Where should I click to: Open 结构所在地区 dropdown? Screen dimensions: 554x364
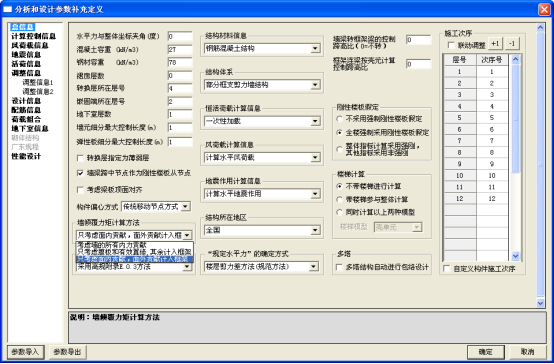262,230
